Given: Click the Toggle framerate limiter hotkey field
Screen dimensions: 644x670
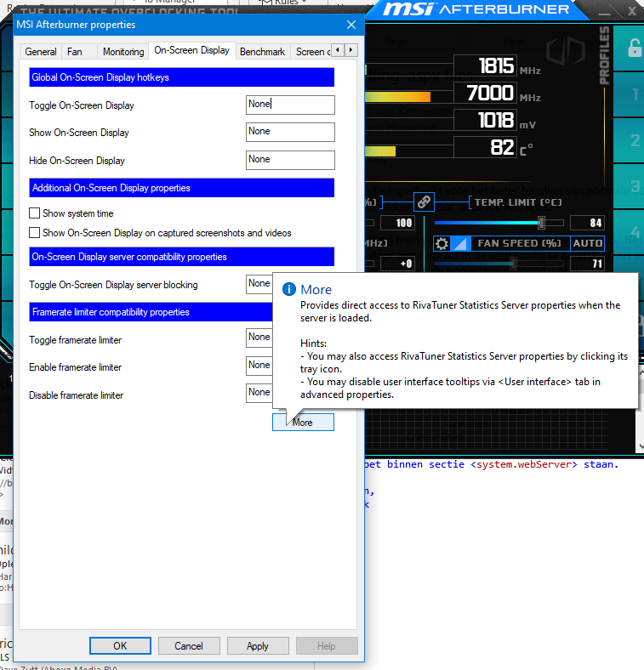Looking at the screenshot, I should tap(259, 338).
